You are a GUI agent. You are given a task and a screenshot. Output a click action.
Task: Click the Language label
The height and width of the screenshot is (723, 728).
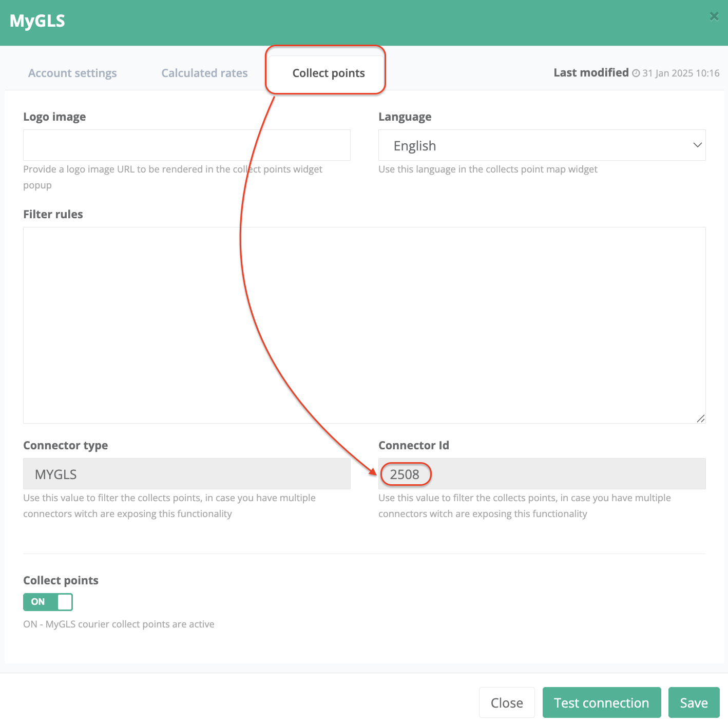click(405, 117)
